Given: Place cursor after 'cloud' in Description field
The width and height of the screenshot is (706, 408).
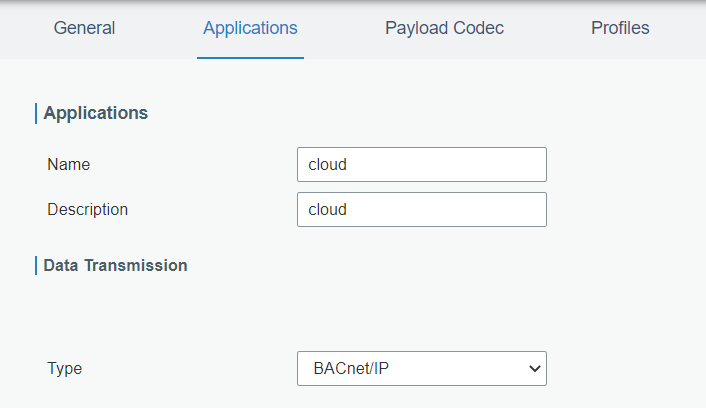Looking at the screenshot, I should pos(348,210).
